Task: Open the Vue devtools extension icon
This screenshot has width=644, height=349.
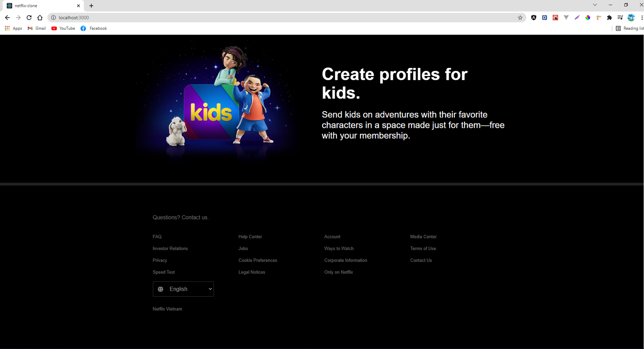Action: [x=566, y=18]
